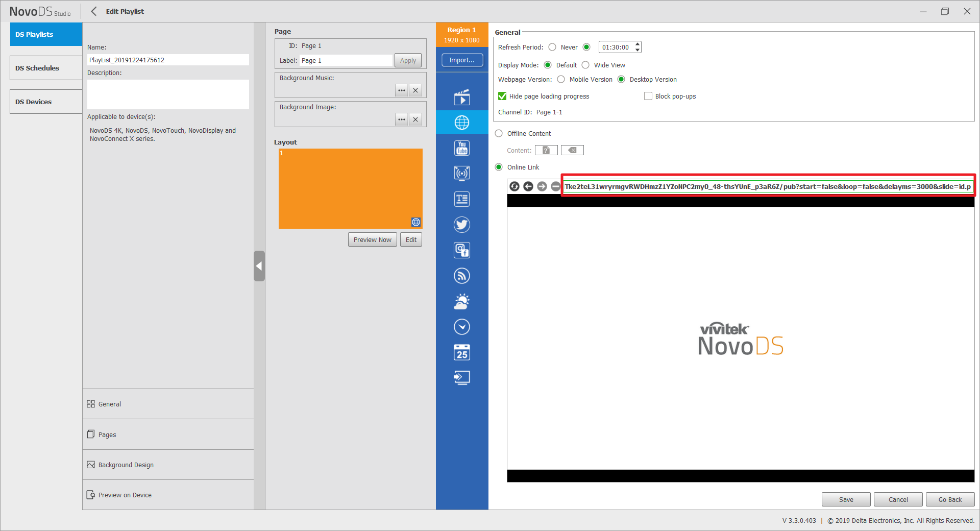Click the Region 1 tab header
This screenshot has width=980, height=531.
[462, 35]
